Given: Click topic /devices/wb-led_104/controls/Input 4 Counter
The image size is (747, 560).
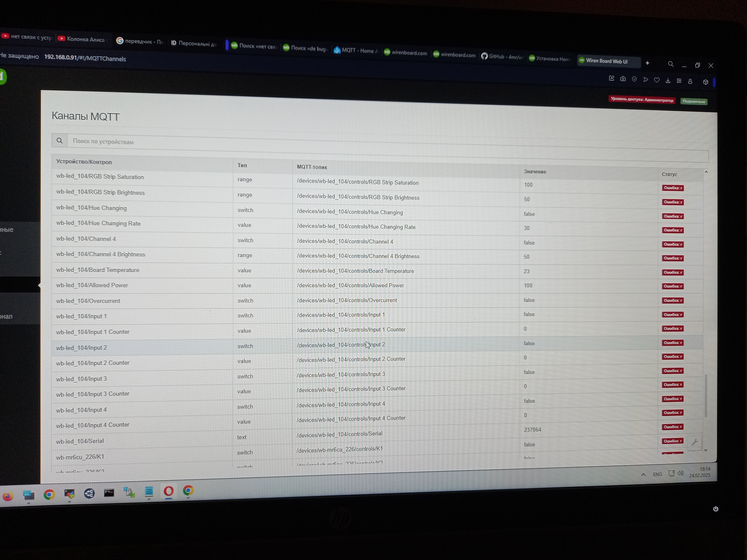Looking at the screenshot, I should point(351,419).
